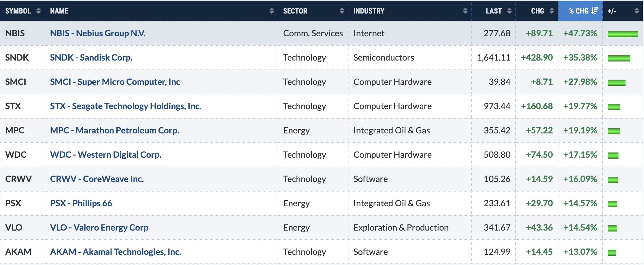644x265 pixels.
Task: Click the CHG column sort arrows
Action: (552, 11)
